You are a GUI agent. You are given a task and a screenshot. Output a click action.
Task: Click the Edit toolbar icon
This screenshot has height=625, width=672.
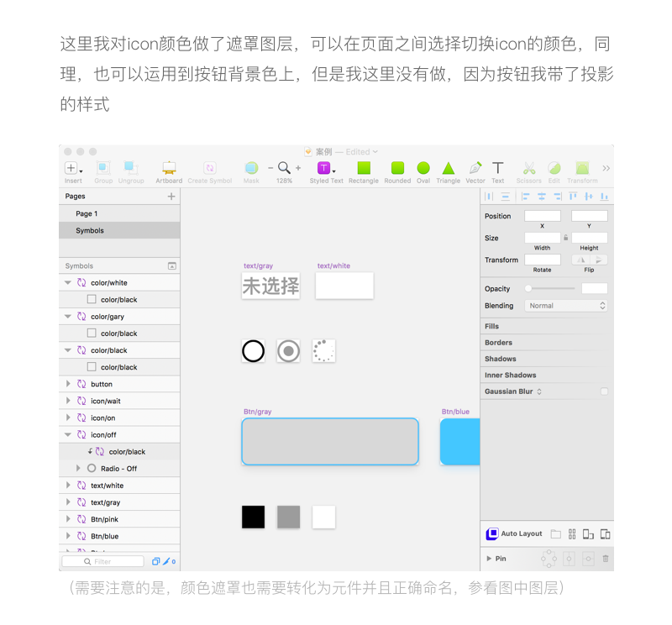coord(554,168)
